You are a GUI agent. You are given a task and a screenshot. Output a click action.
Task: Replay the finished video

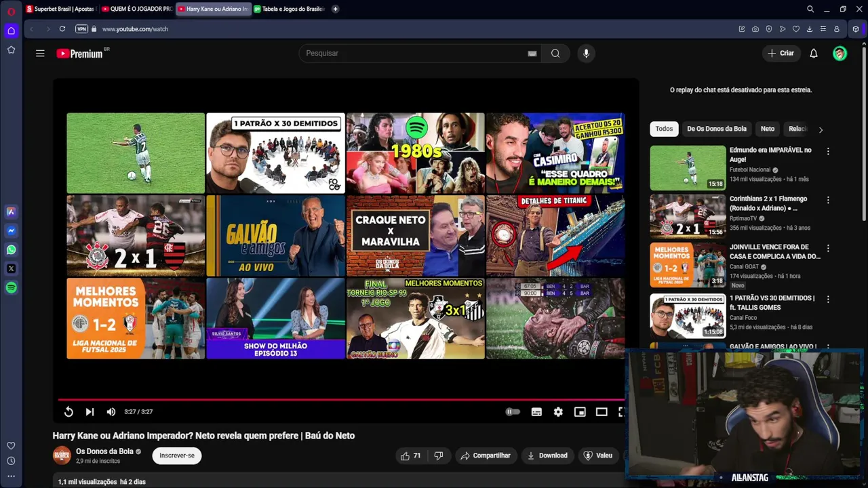point(68,412)
